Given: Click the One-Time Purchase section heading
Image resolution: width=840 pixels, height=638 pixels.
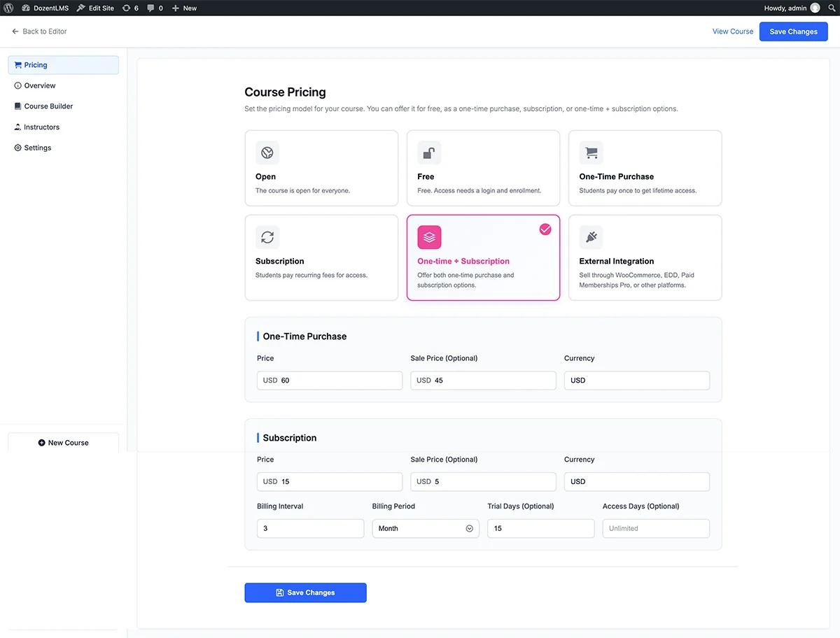Looking at the screenshot, I should tap(304, 336).
